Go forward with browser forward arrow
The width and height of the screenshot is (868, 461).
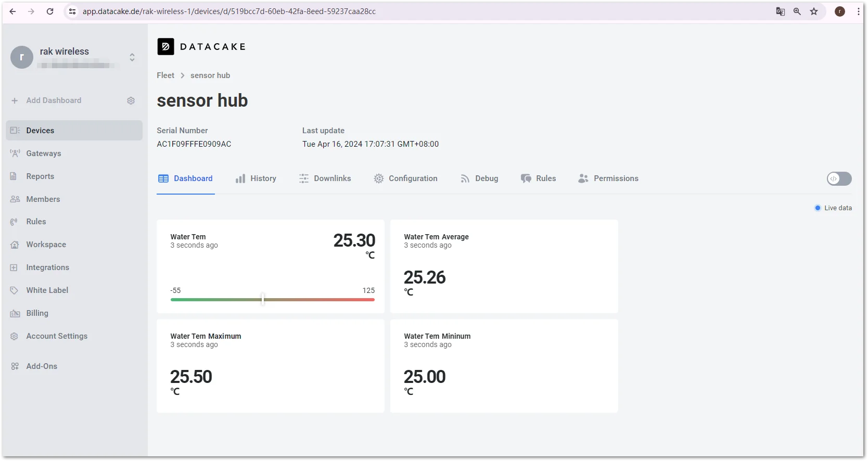[31, 11]
